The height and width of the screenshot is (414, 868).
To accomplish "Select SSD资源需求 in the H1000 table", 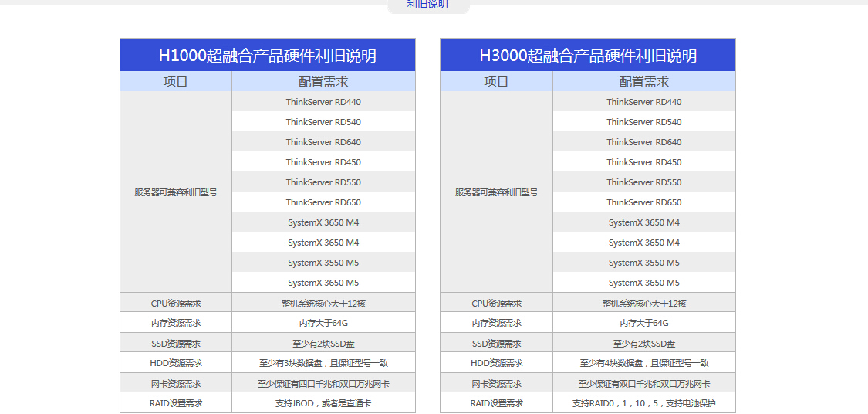I will click(175, 343).
